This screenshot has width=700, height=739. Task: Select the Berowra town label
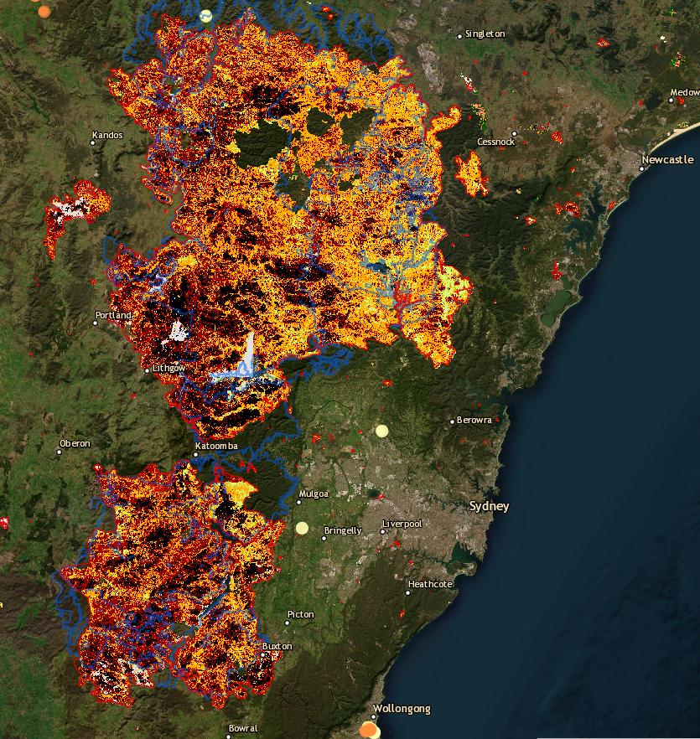[x=474, y=420]
